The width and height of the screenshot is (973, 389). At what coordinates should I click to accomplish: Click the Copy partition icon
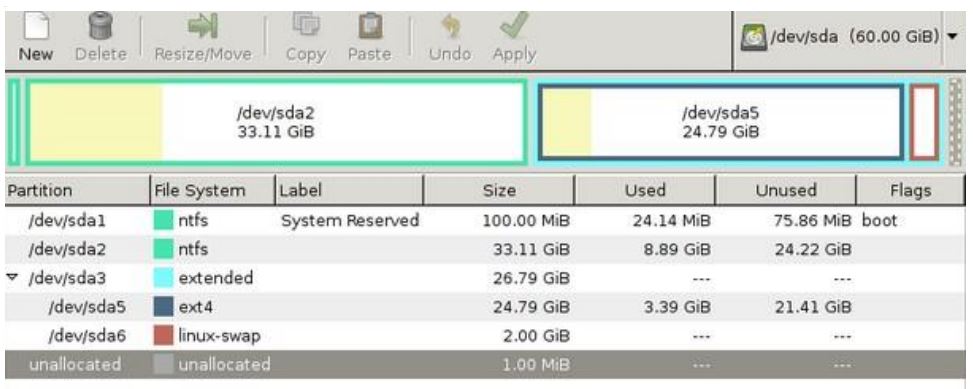point(305,26)
